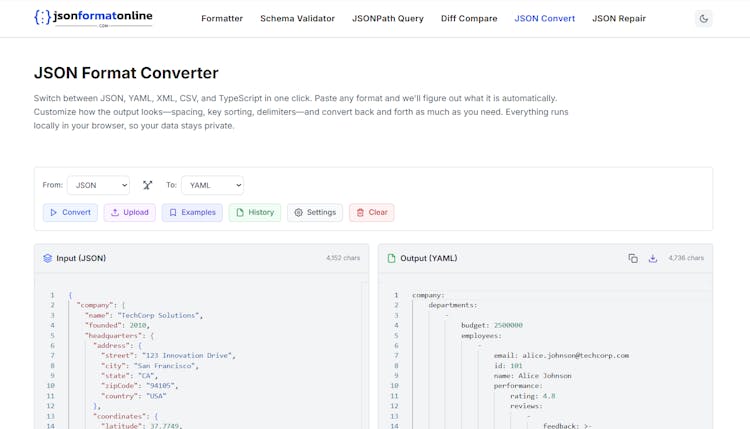Switch to Diff Compare
The height and width of the screenshot is (429, 750).
coord(469,19)
